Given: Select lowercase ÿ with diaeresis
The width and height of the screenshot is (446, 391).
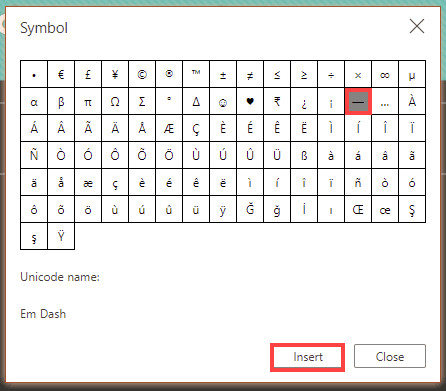Looking at the screenshot, I should pyautogui.click(x=223, y=209).
